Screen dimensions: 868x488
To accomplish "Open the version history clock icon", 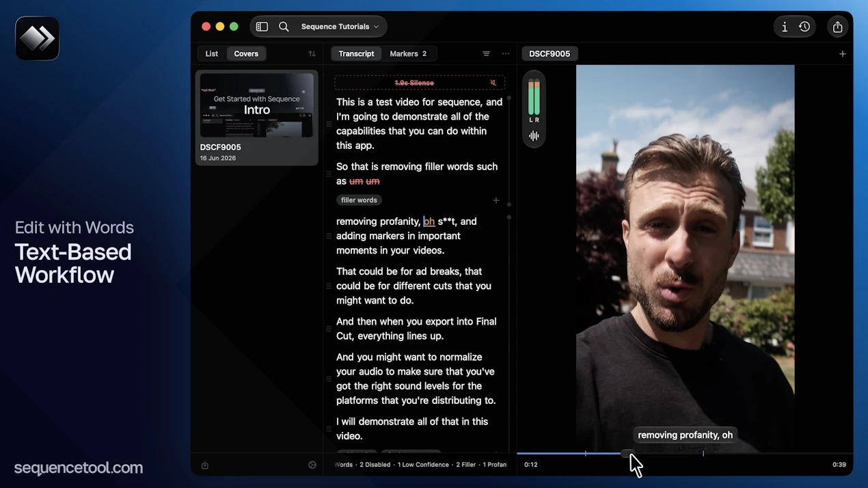I will (x=804, y=27).
